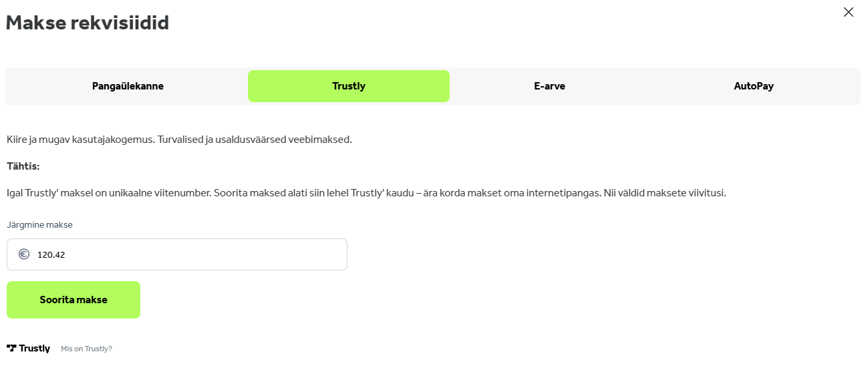Click the 'Kiire ja mugav kasutajakogemus' sentence
The width and height of the screenshot is (868, 374).
81,140
